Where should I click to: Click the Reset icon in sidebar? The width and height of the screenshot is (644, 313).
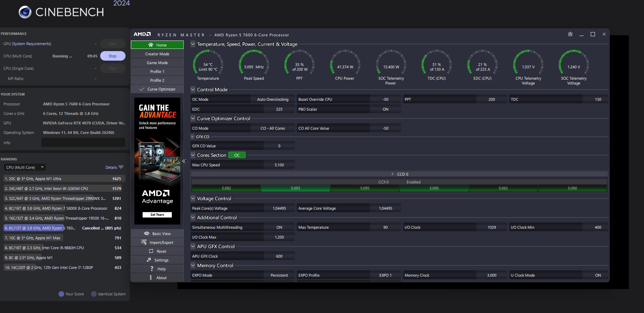coord(151,251)
